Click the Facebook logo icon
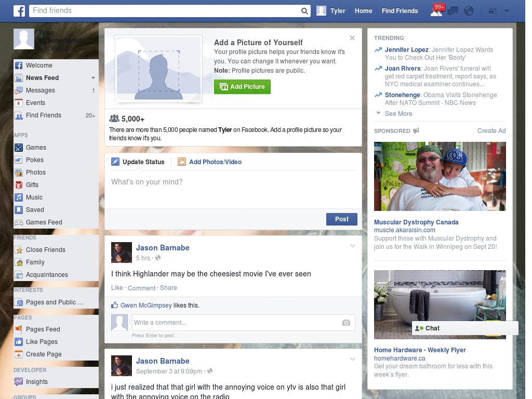Viewport: 532px width, 399px height. pos(19,11)
